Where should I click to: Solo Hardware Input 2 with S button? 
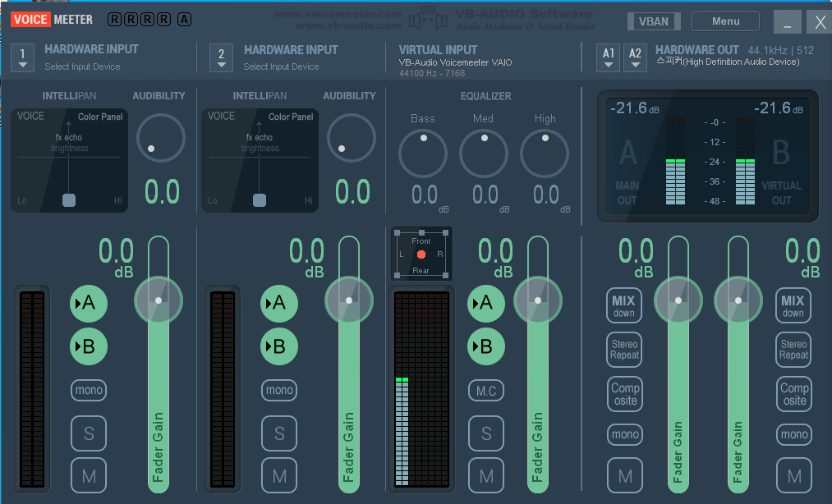click(x=279, y=433)
